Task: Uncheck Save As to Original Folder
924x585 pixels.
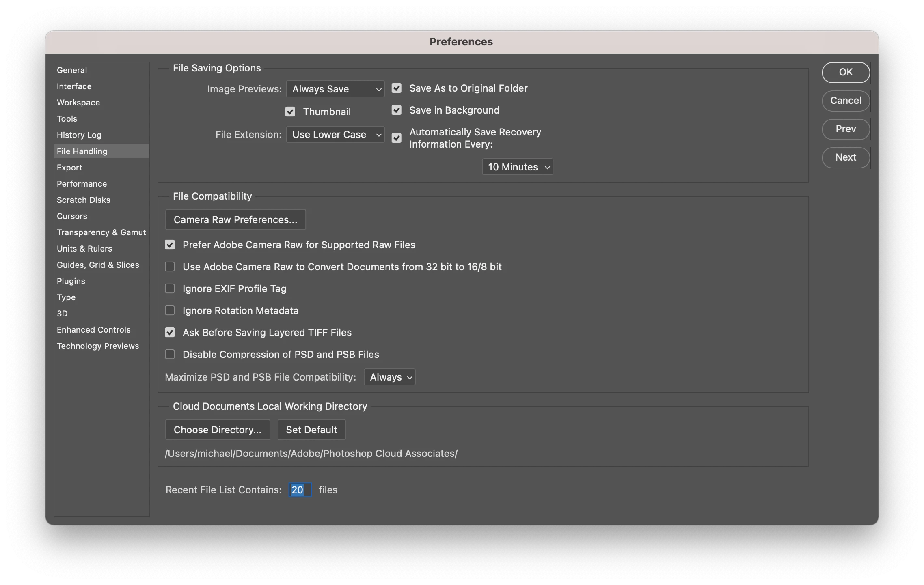Action: 397,88
